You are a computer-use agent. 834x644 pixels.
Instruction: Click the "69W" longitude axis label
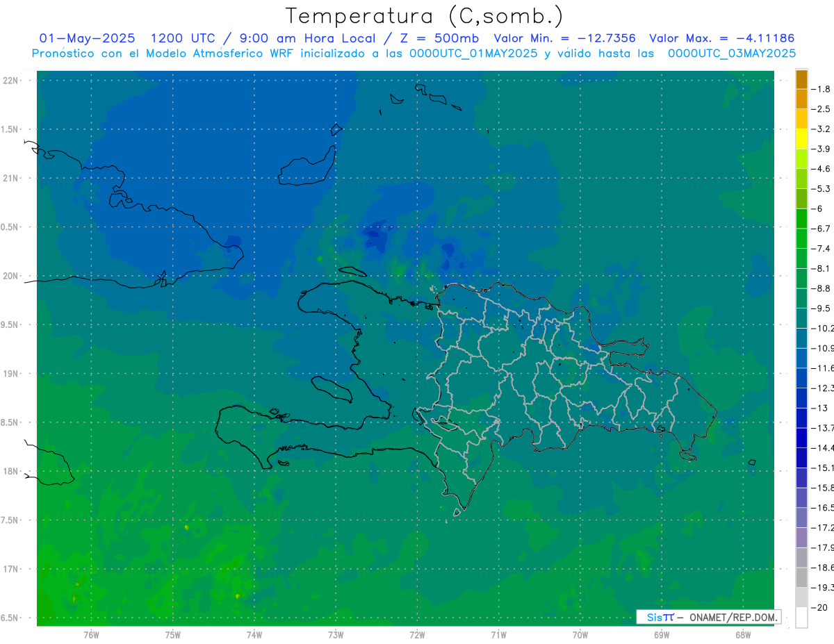coord(662,635)
